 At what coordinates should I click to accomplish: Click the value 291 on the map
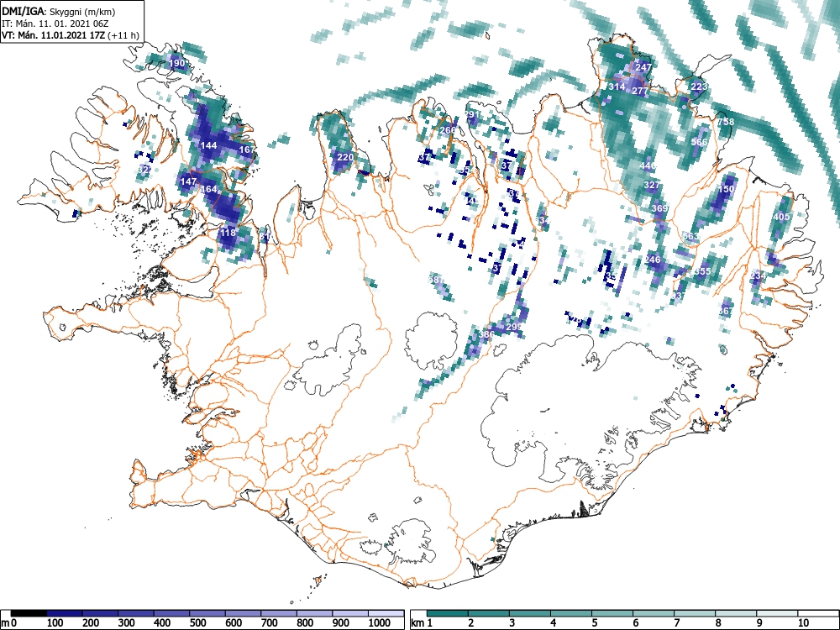472,114
